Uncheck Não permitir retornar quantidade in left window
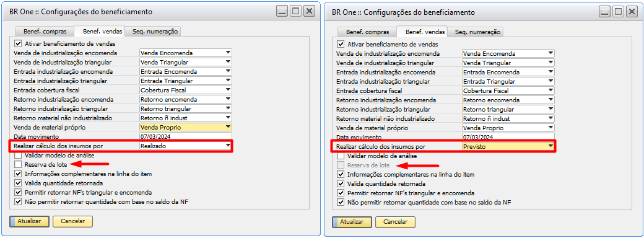The image size is (644, 238). pos(18,202)
